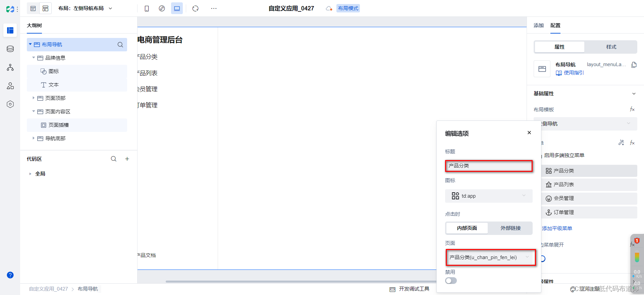644x295 pixels.
Task: Select the mini program preview icon
Action: pyautogui.click(x=162, y=8)
